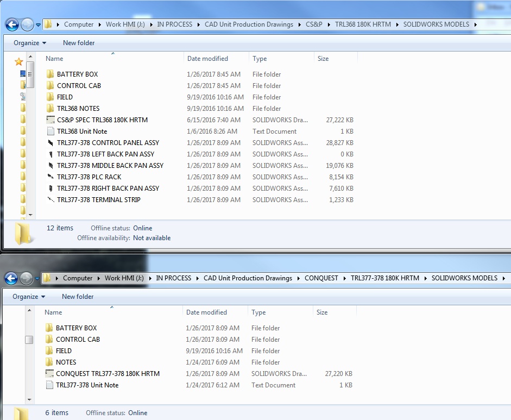Viewport: 511px width, 420px height.
Task: Click New folder in top window
Action: tap(79, 43)
